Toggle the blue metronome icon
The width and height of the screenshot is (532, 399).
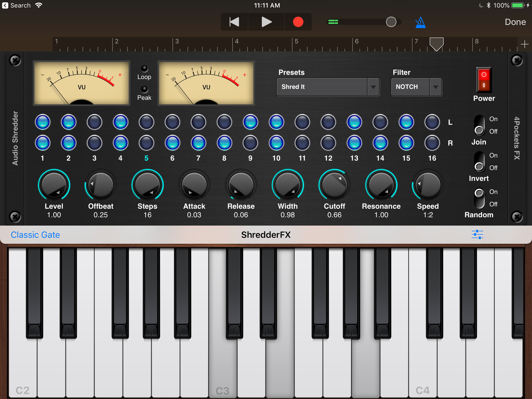point(420,22)
